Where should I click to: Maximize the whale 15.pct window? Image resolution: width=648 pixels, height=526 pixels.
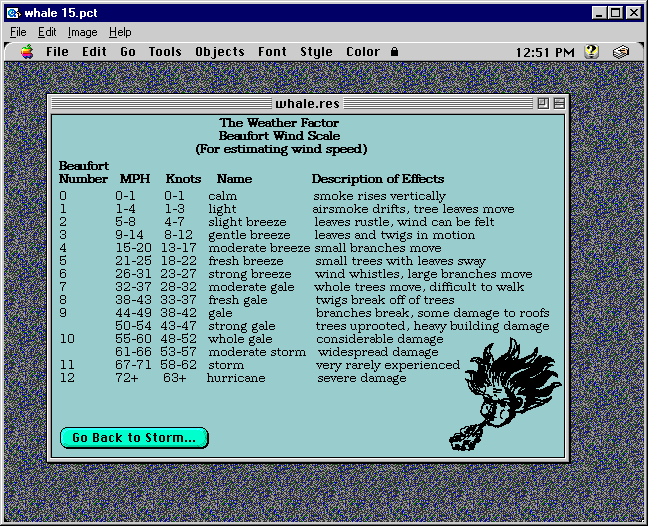point(615,13)
